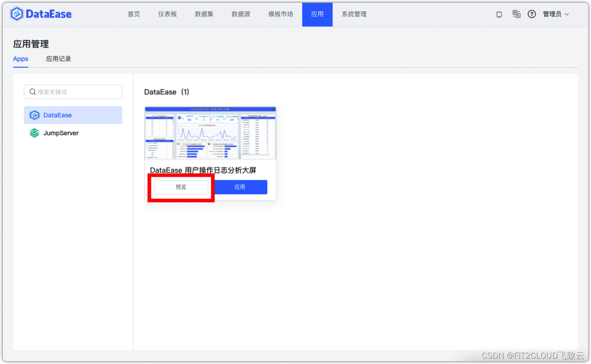Go to 首页 in top navigation

[134, 14]
